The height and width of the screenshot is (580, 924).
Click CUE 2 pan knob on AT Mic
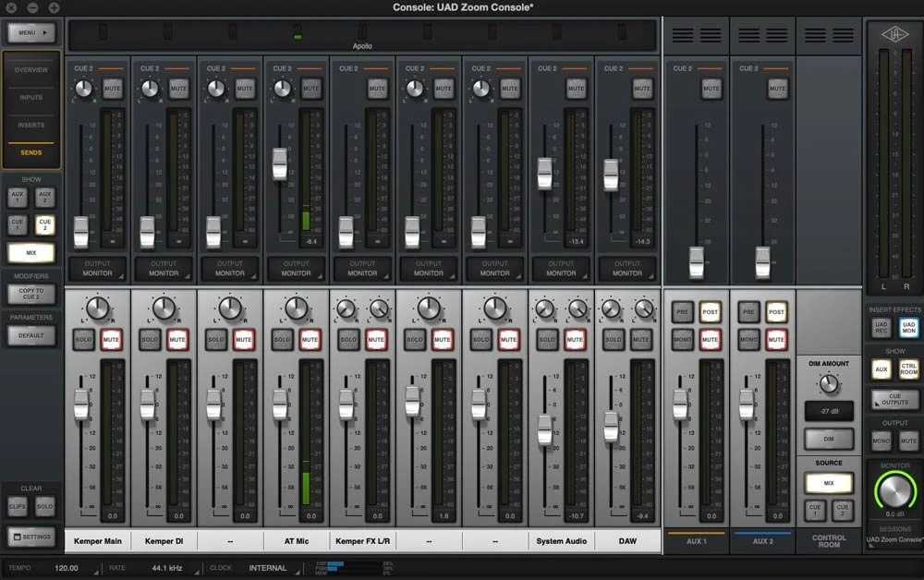tap(282, 89)
